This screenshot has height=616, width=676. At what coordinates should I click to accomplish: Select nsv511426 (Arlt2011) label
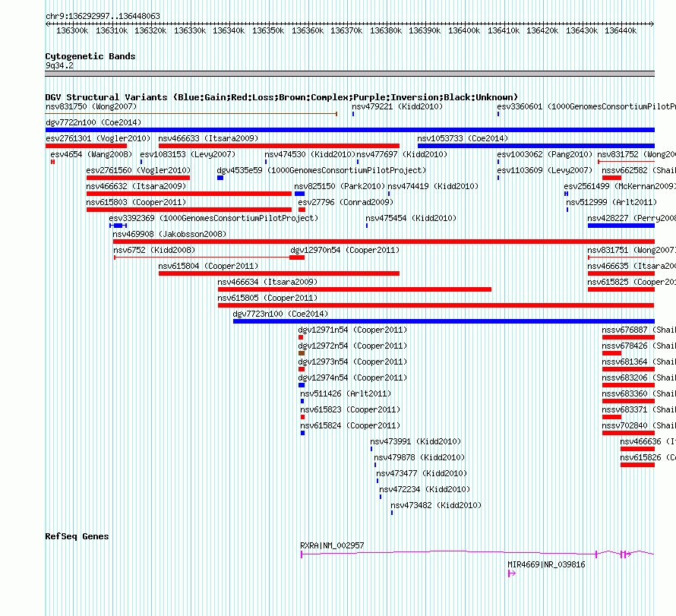346,393
